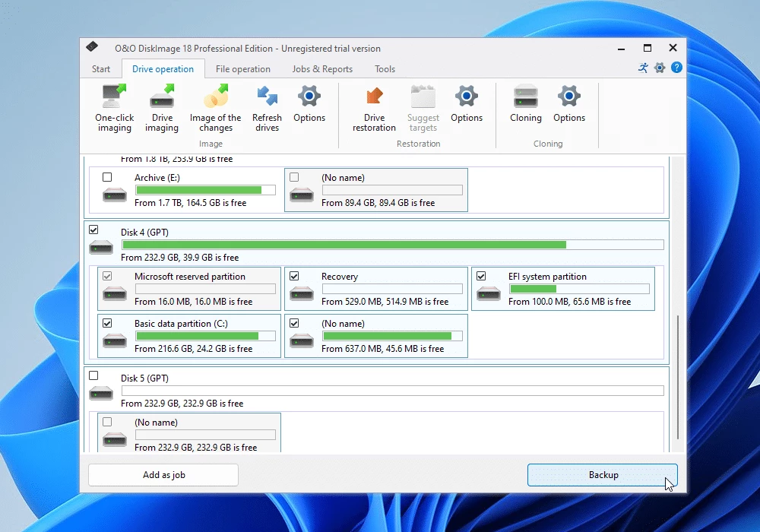
Task: Click the running man icon in header
Action: pyautogui.click(x=643, y=68)
